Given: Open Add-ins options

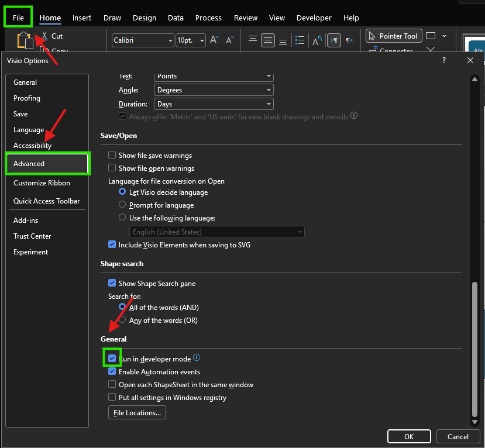Looking at the screenshot, I should click(x=47, y=220).
